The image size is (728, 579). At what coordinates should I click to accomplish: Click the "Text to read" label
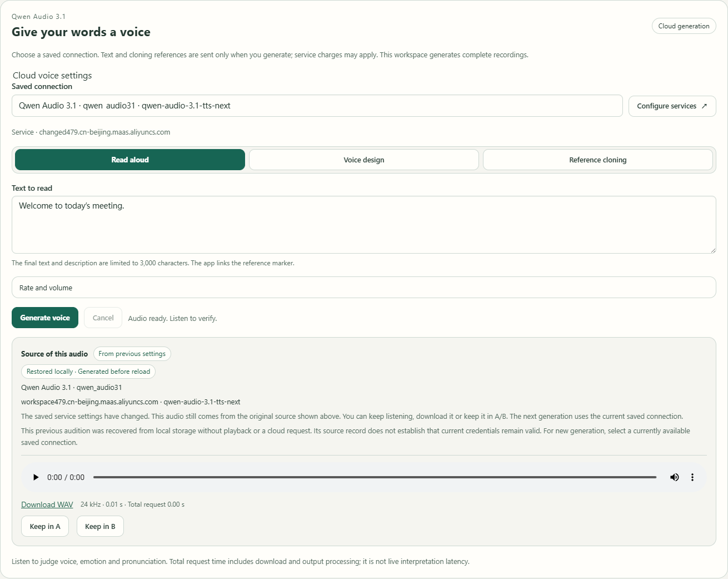point(32,188)
